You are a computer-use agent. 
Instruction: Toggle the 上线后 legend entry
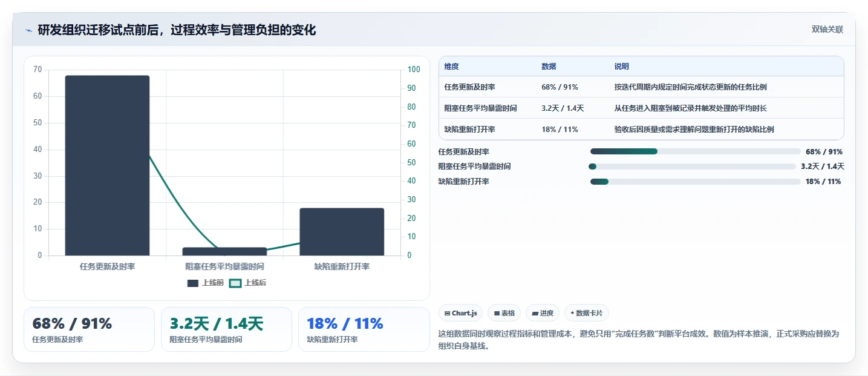pyautogui.click(x=248, y=283)
